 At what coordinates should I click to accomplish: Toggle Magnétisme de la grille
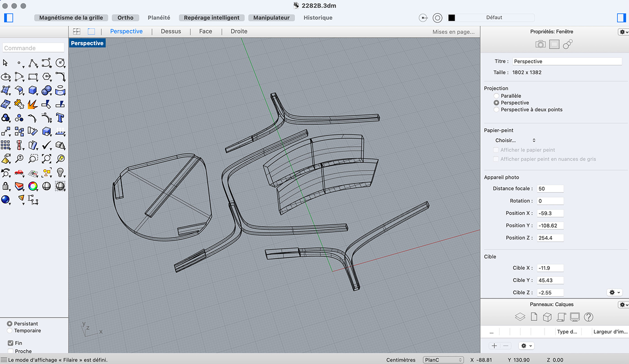point(71,18)
